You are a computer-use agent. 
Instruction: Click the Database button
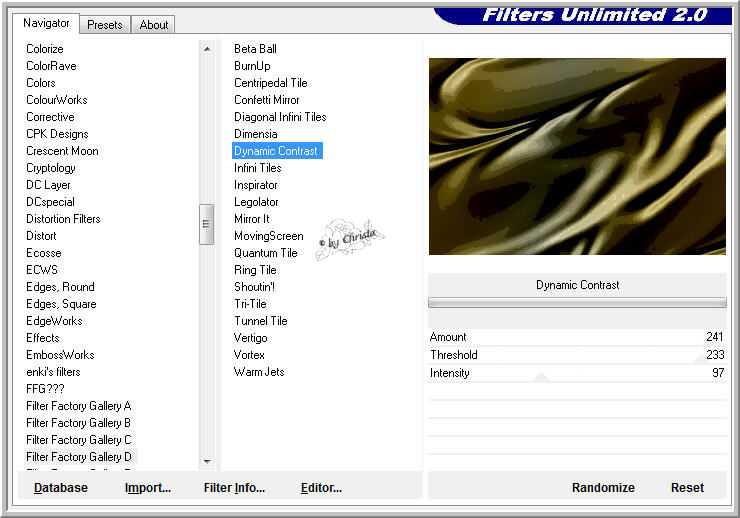click(61, 487)
